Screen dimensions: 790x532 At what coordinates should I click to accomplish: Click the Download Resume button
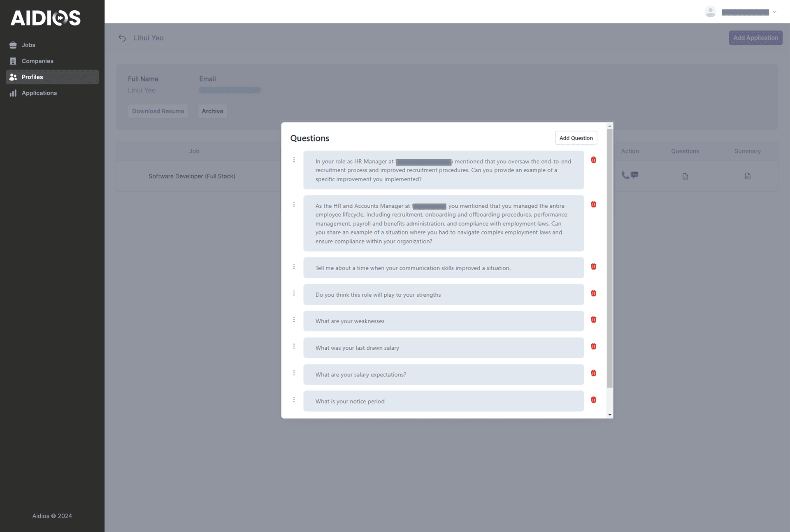tap(158, 111)
